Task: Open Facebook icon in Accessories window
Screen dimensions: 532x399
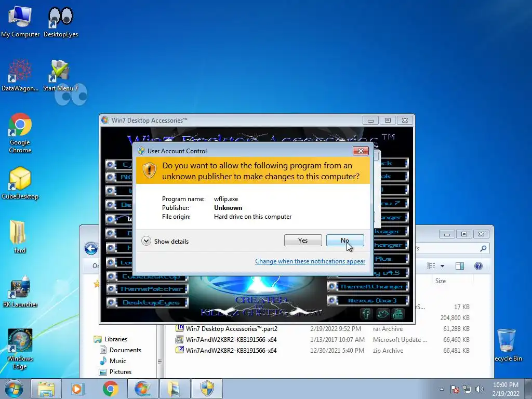Action: click(366, 314)
